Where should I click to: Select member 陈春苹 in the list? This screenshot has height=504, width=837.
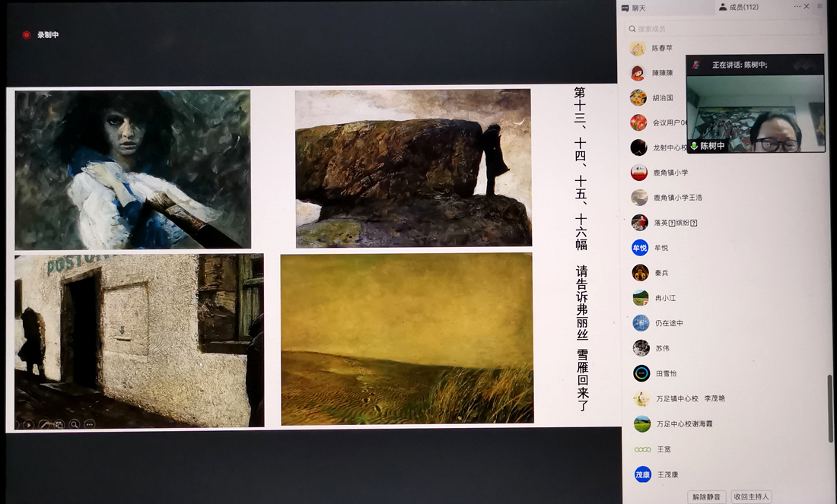pyautogui.click(x=662, y=48)
